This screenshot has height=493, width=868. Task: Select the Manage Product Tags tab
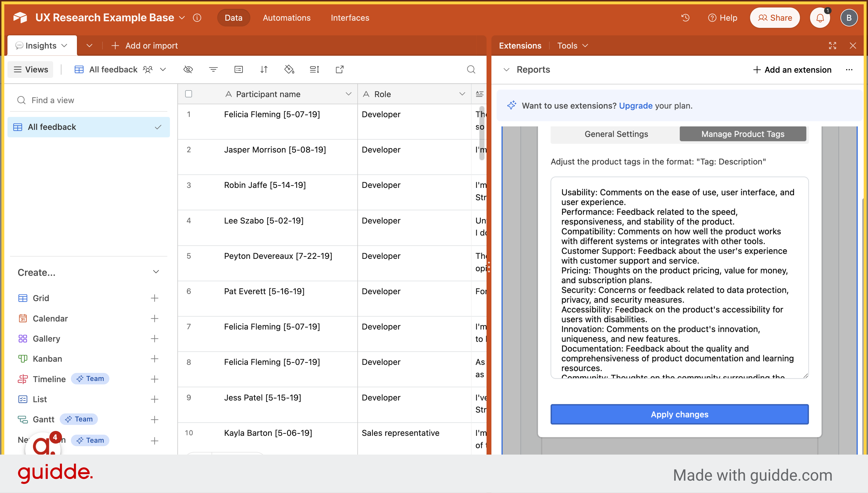[743, 134]
